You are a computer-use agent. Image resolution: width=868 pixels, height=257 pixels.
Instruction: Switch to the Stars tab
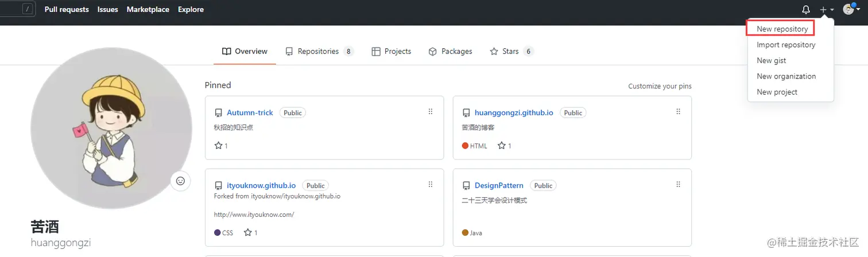511,51
